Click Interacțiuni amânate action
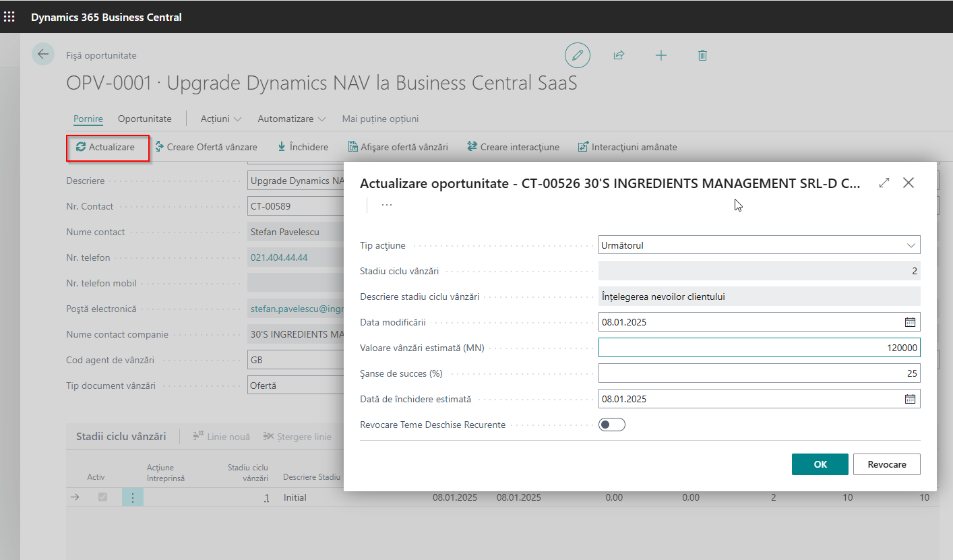Screen dimensions: 953x560 click(627, 147)
